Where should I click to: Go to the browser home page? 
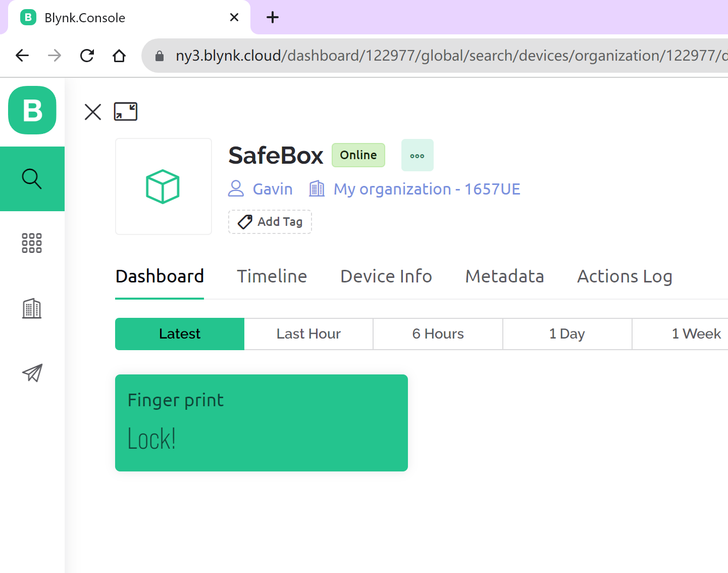[x=119, y=55]
